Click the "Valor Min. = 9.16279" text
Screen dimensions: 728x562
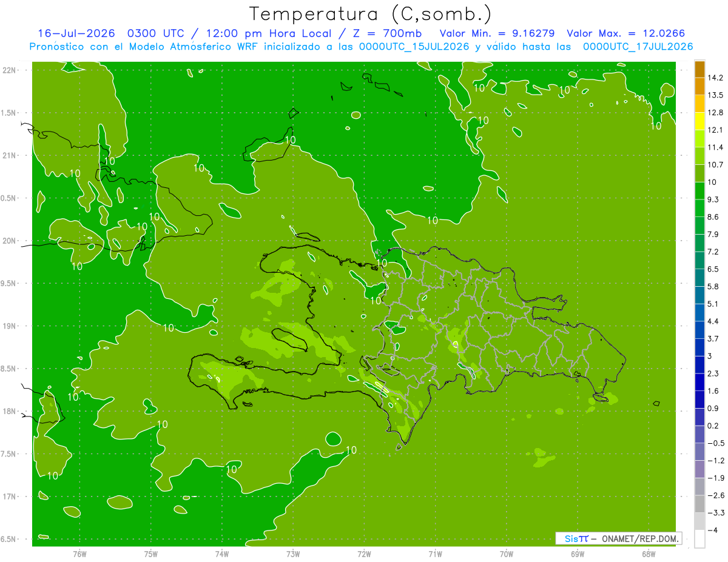coord(497,33)
